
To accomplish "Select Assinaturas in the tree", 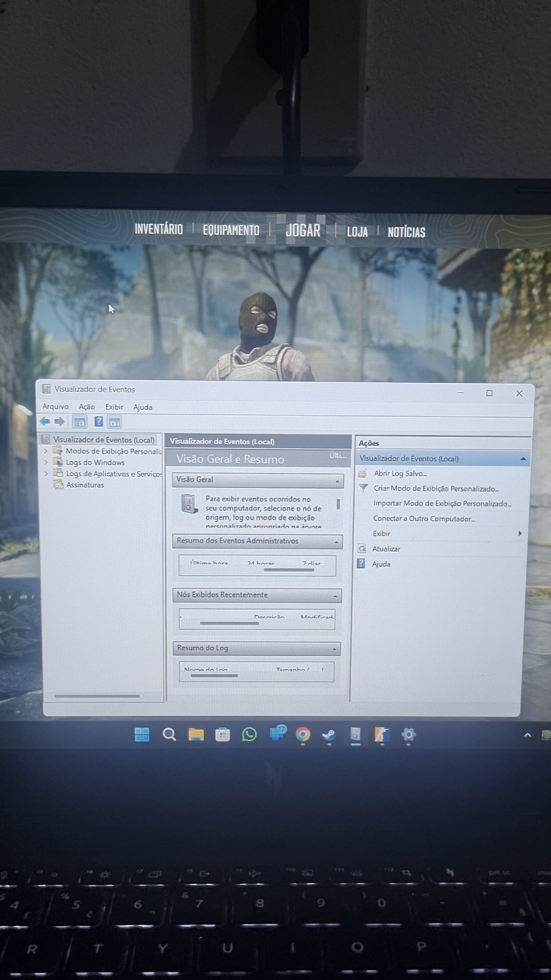I will click(85, 485).
